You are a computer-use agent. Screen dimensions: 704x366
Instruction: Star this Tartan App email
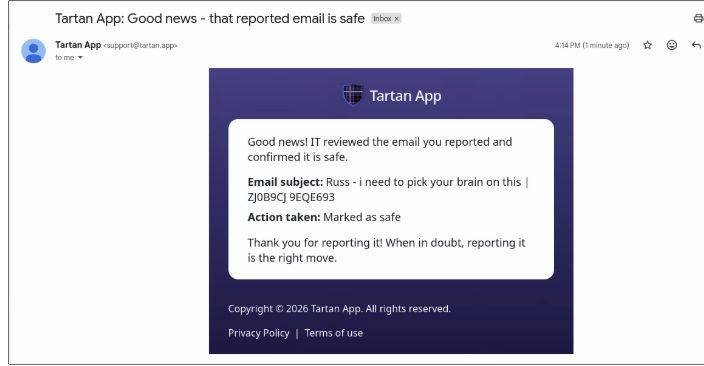pyautogui.click(x=647, y=45)
